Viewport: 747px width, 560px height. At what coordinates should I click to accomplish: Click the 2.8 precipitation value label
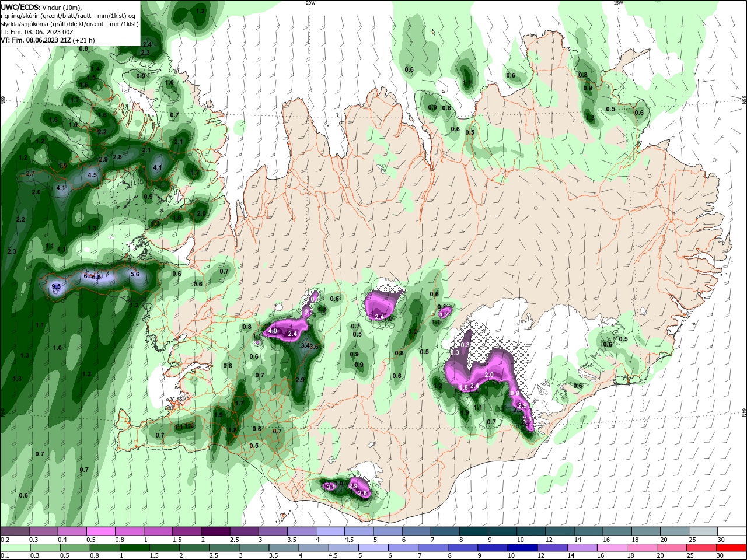pos(117,157)
